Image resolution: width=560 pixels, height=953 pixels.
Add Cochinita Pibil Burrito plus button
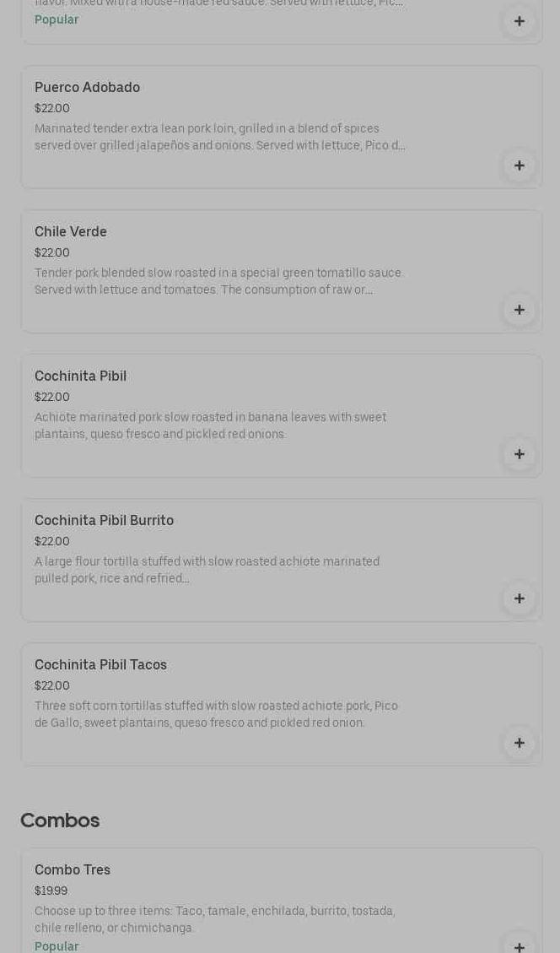(x=519, y=598)
